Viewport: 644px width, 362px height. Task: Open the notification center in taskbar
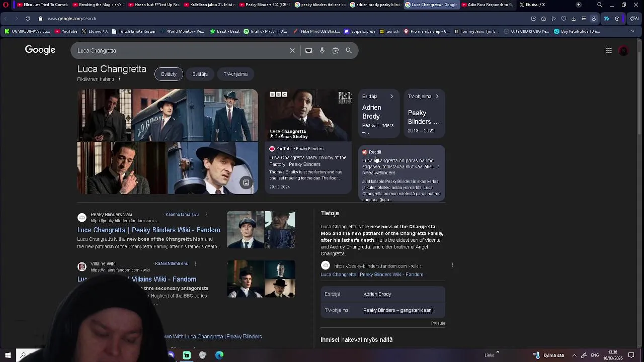coord(631,355)
